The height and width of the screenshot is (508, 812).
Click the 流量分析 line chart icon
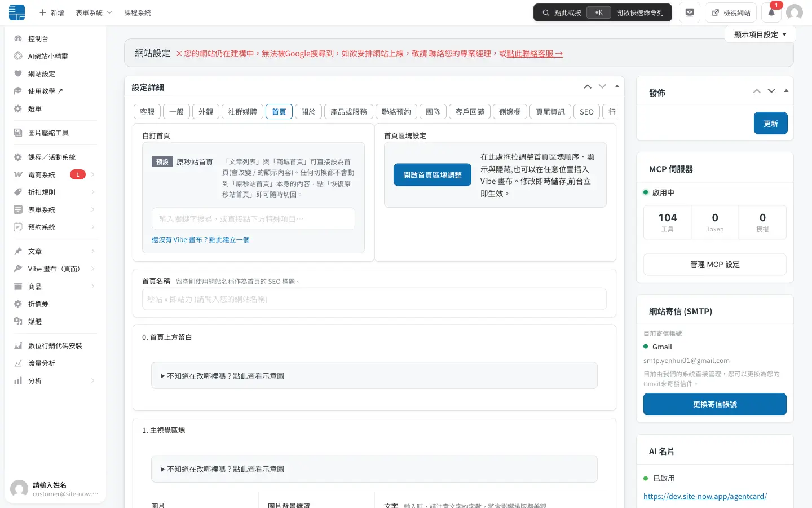tap(18, 363)
